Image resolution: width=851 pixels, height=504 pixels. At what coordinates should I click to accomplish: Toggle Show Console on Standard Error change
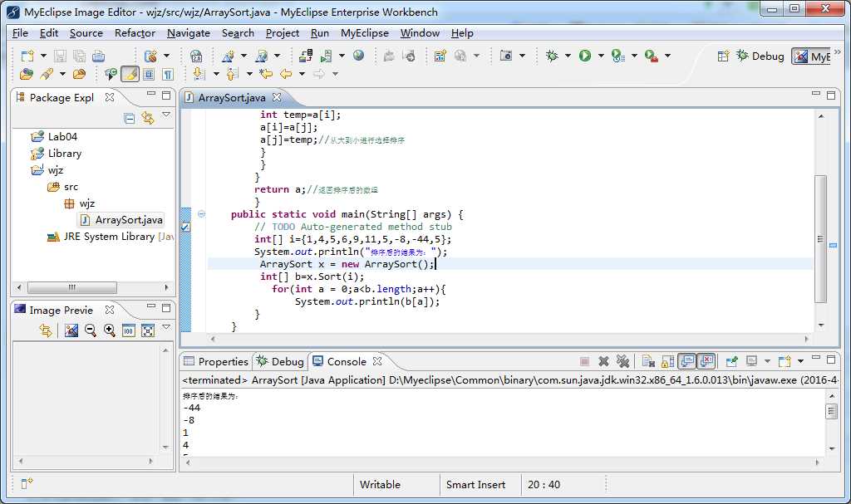click(x=706, y=361)
